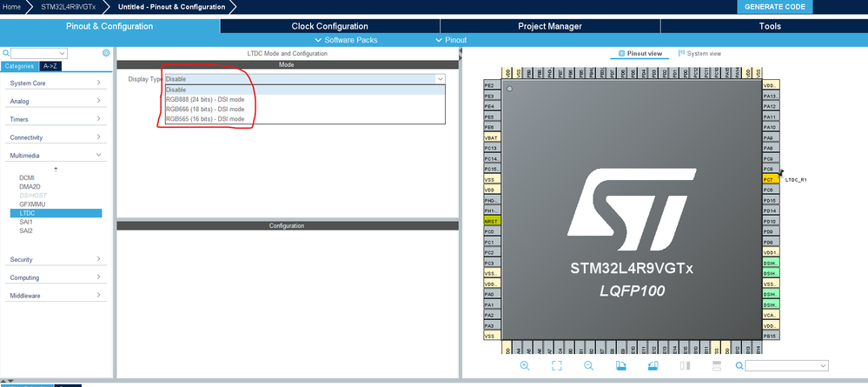This screenshot has width=868, height=387.
Task: Choose Disable in the Display Type list
Action: (x=304, y=90)
